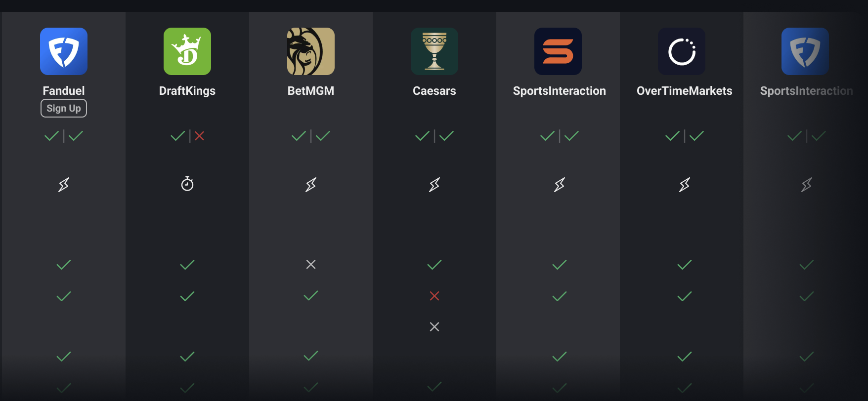Click the OverTimeMarkets circular logo

682,51
